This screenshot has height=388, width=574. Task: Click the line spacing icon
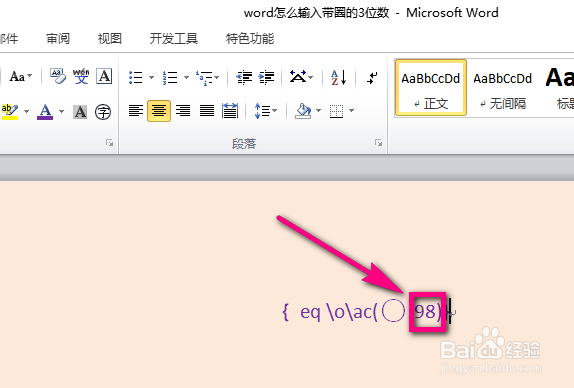tap(262, 111)
